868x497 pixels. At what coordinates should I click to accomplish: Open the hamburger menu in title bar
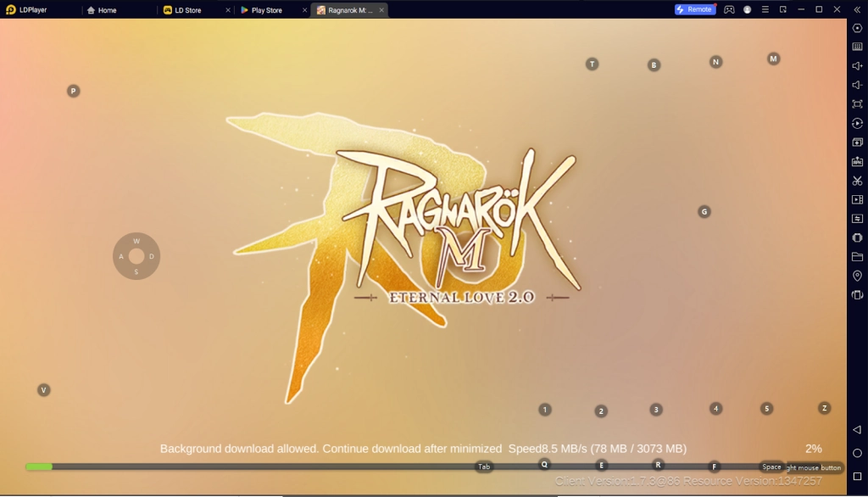pyautogui.click(x=765, y=9)
